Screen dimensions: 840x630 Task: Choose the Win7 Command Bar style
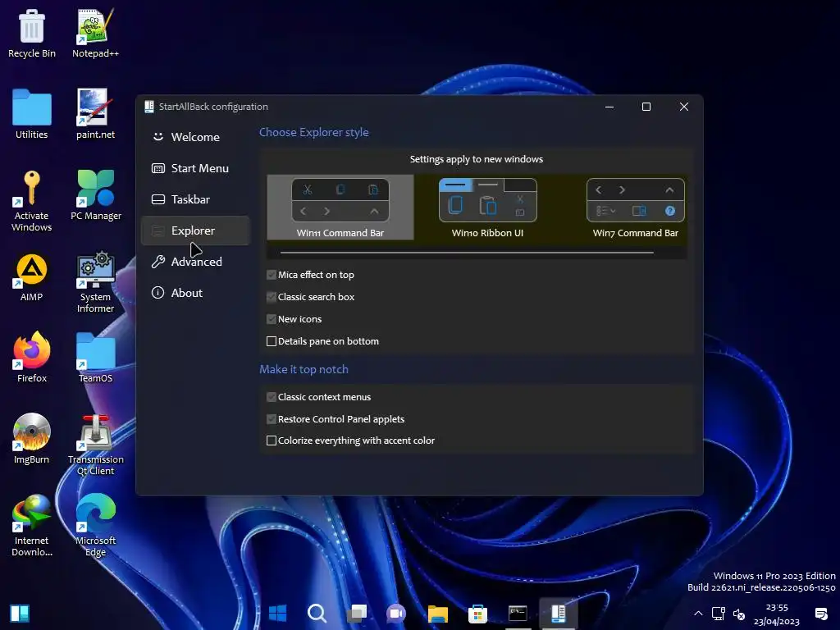click(x=636, y=208)
